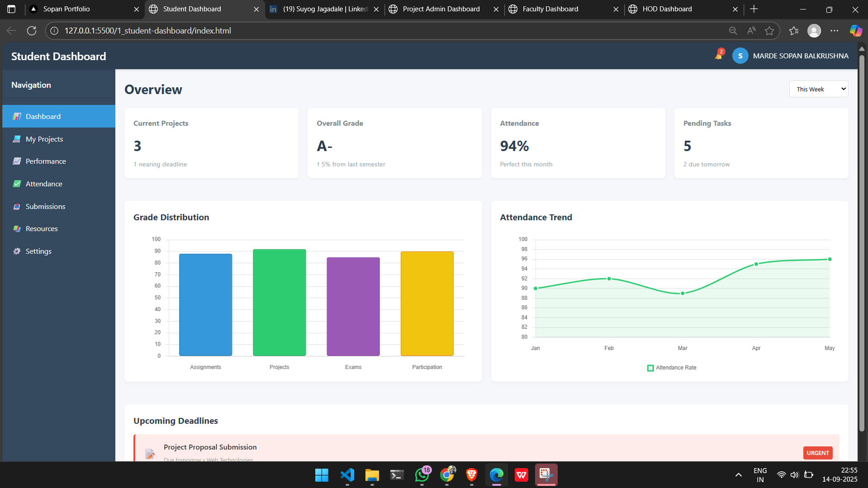The width and height of the screenshot is (868, 488).
Task: Open the browser settings and more menu
Action: click(x=835, y=31)
